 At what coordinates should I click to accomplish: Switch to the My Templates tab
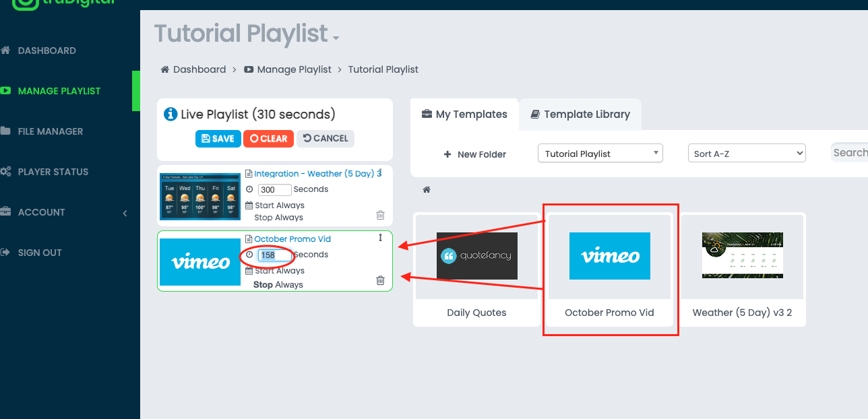point(464,115)
